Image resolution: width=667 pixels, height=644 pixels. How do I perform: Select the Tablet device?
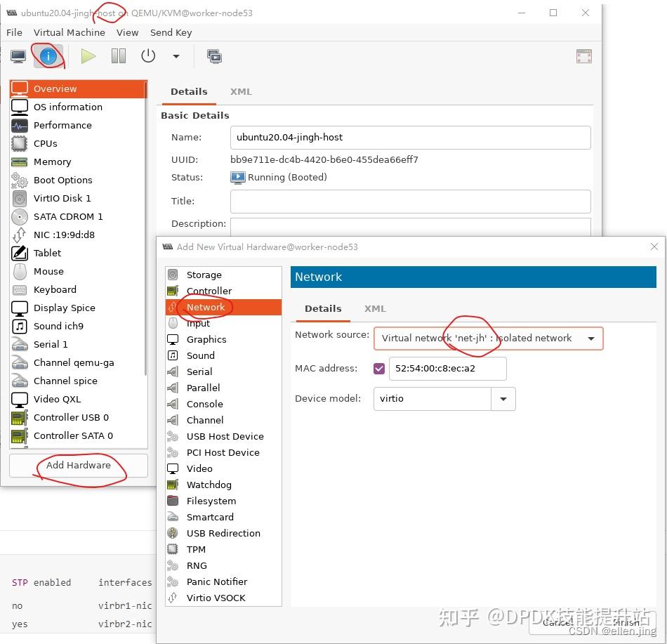click(x=77, y=254)
